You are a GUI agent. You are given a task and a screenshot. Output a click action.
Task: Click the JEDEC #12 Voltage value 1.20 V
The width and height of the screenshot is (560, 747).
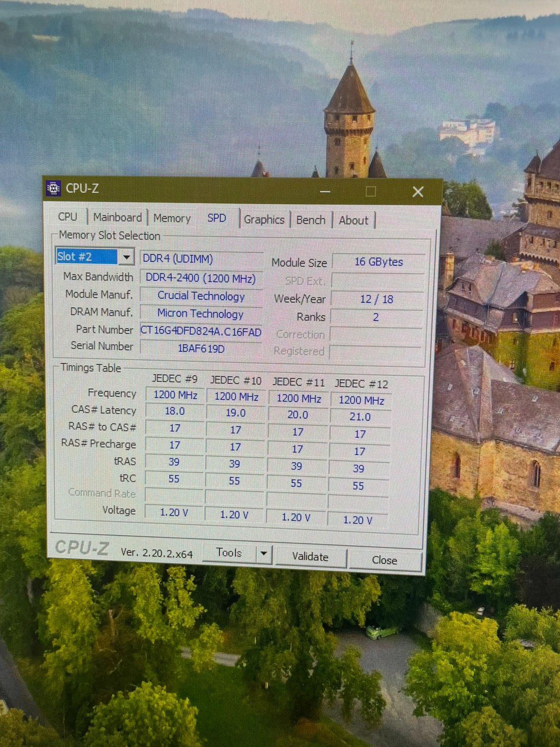[357, 520]
